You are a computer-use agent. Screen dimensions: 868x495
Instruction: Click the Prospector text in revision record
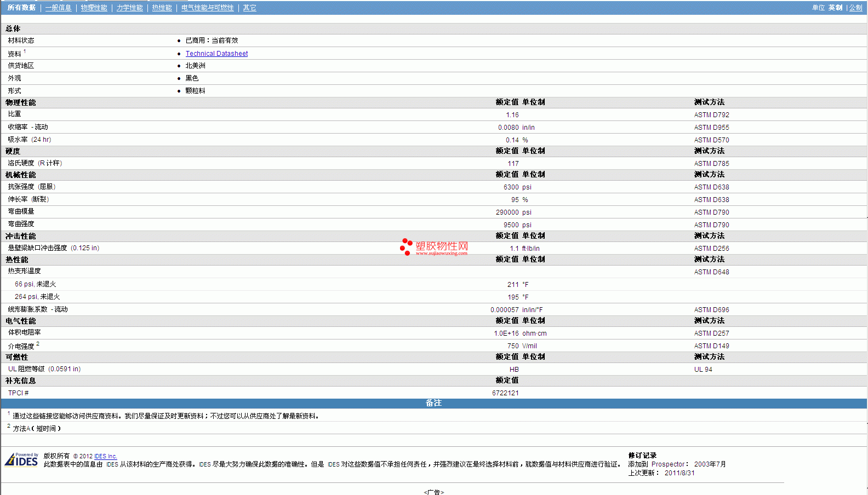click(668, 464)
